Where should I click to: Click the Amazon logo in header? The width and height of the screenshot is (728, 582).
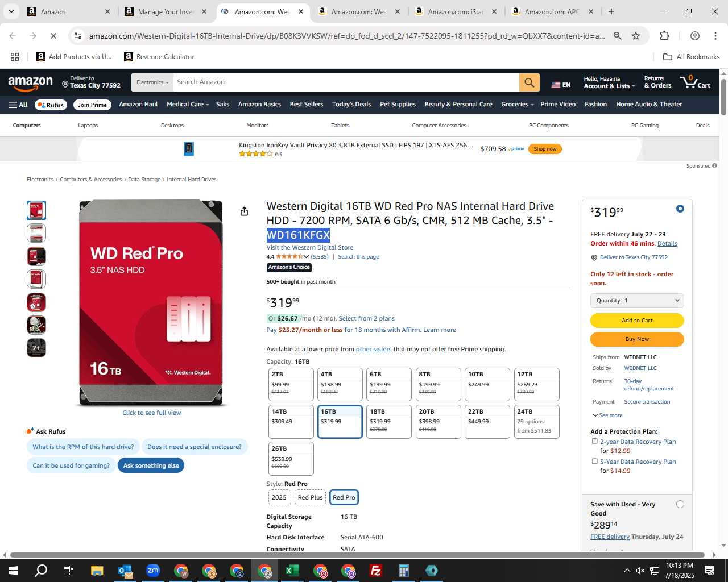(31, 83)
